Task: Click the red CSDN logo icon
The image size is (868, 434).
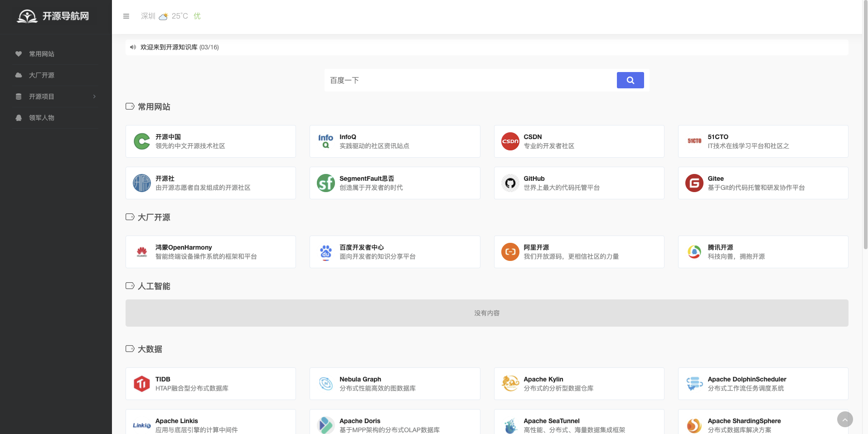Action: [x=510, y=141]
